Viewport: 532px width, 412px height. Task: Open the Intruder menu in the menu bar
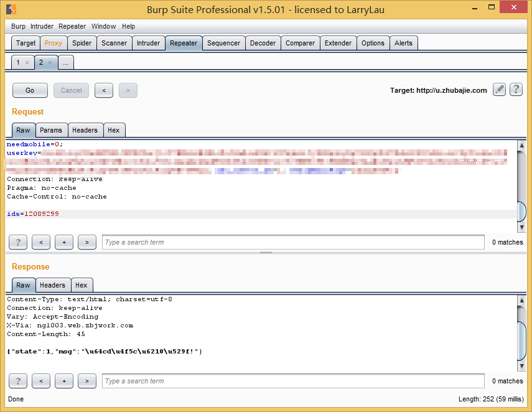[x=42, y=26]
